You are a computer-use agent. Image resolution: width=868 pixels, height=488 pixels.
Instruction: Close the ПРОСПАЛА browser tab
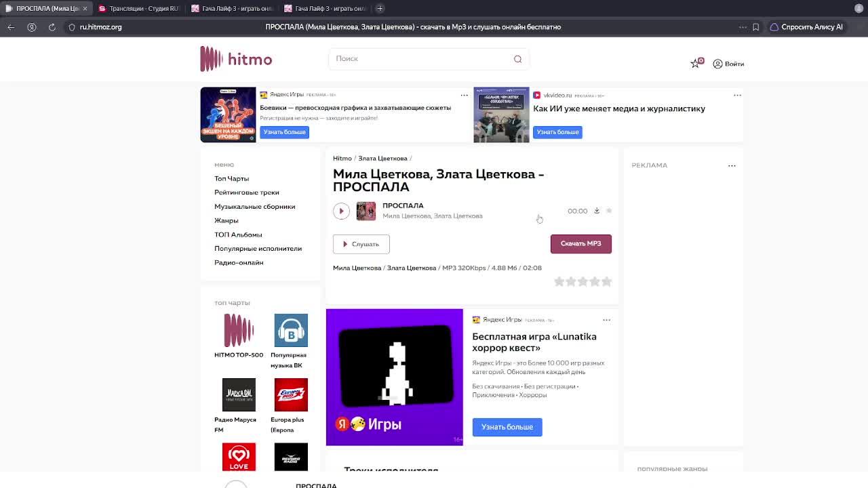click(x=85, y=8)
